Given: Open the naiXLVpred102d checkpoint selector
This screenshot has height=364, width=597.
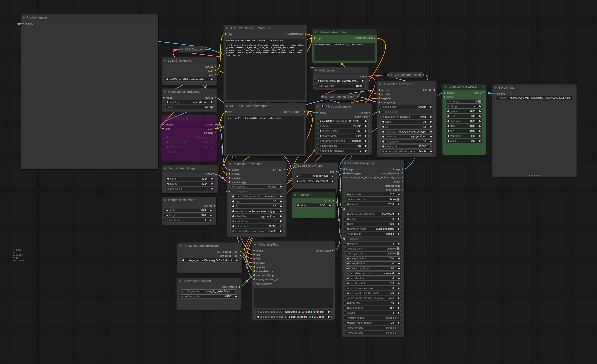Looking at the screenshot, I should (x=189, y=79).
